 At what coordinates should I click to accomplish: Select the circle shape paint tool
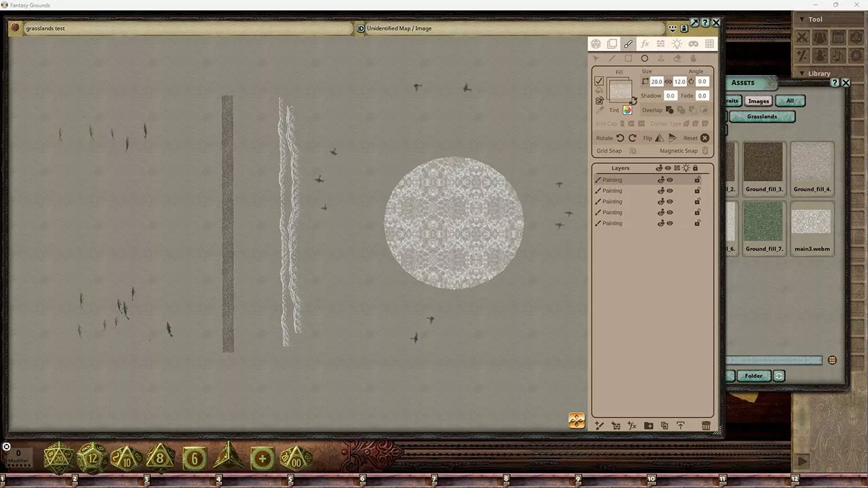(645, 59)
